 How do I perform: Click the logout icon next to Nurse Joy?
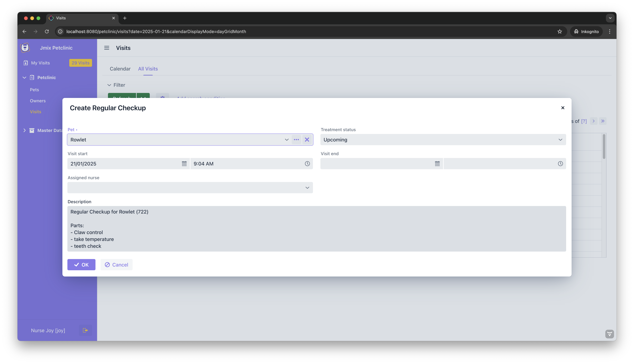85,330
